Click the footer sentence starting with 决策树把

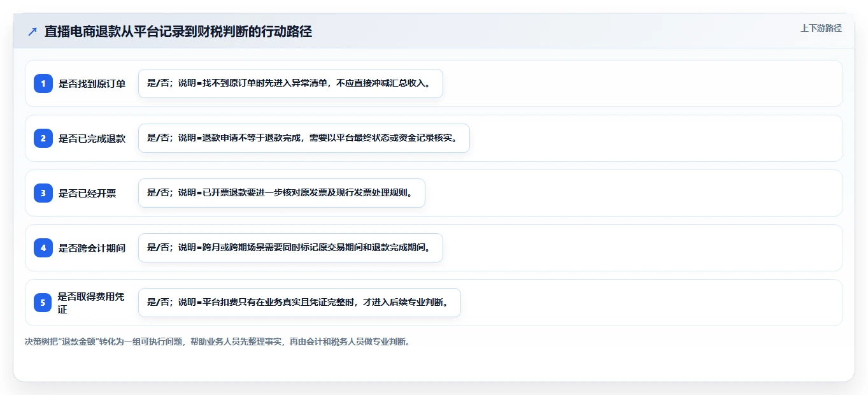tap(218, 341)
